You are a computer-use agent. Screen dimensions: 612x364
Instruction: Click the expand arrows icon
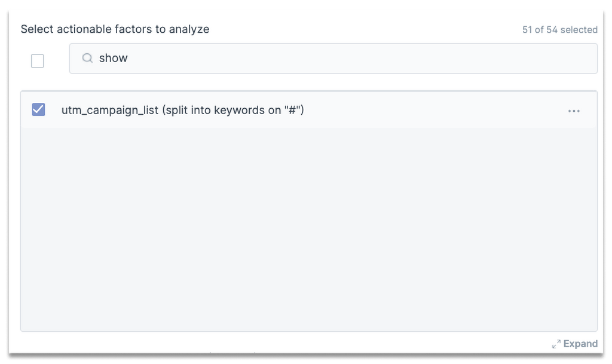[556, 344]
